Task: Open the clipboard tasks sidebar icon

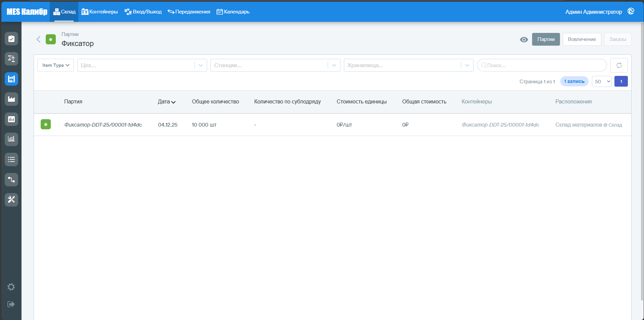Action: [x=11, y=39]
